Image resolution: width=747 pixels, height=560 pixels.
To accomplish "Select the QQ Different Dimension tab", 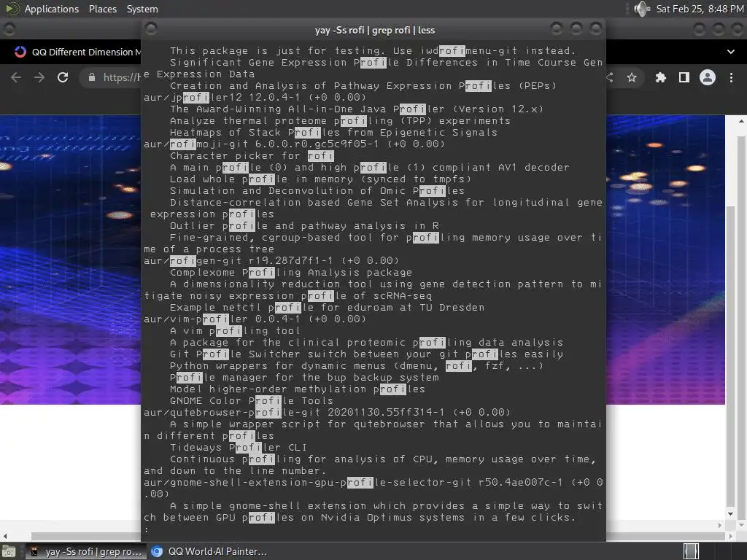I will tap(79, 52).
